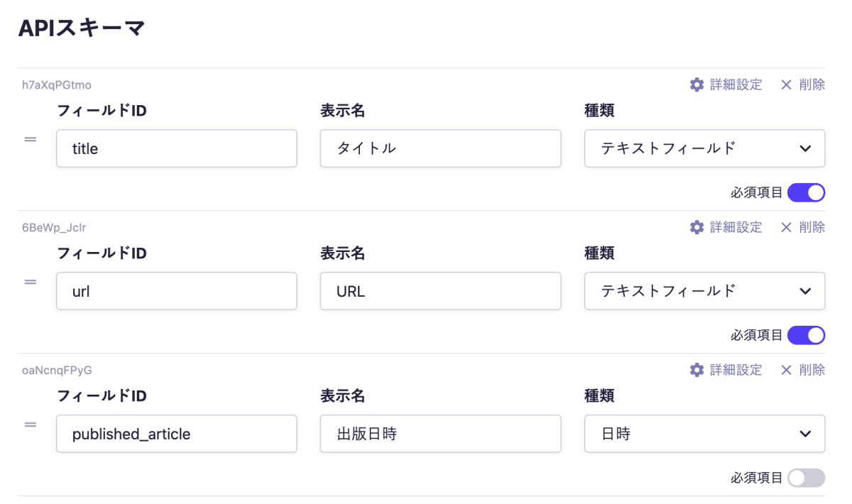
Task: Click the X delete icon beside the url field
Action: click(x=786, y=226)
